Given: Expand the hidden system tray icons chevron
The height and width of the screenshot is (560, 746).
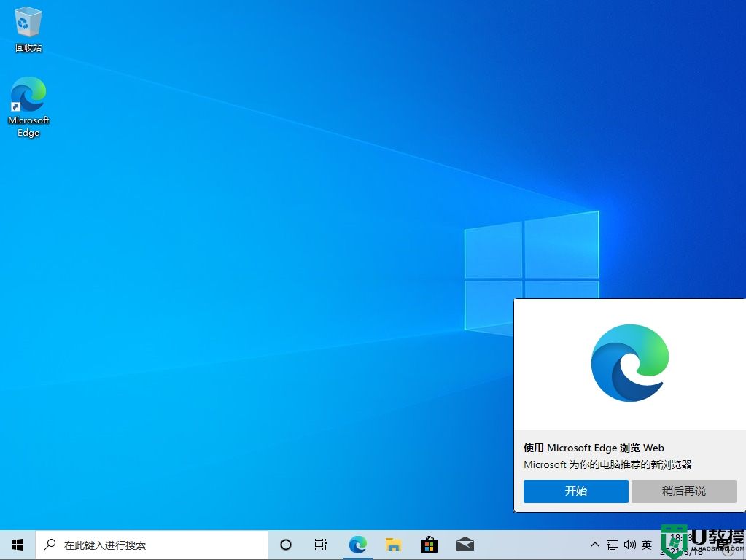Looking at the screenshot, I should (595, 545).
